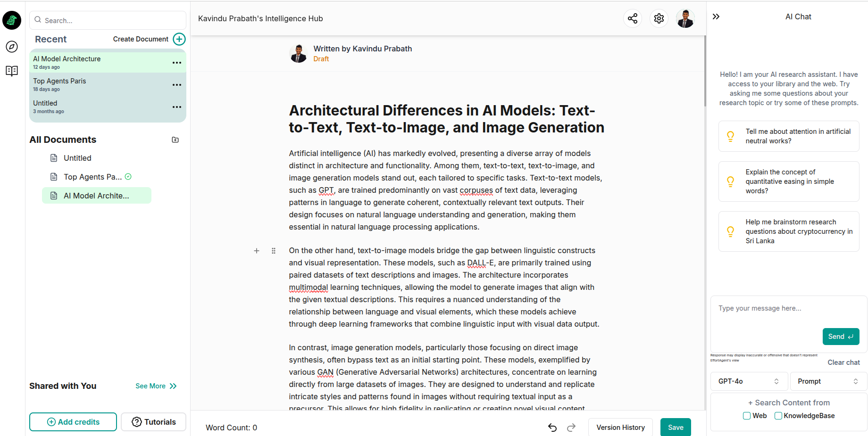Choose the cryptocurrency in Sri Lanka prompt
Image resolution: width=868 pixels, height=436 pixels.
[789, 231]
